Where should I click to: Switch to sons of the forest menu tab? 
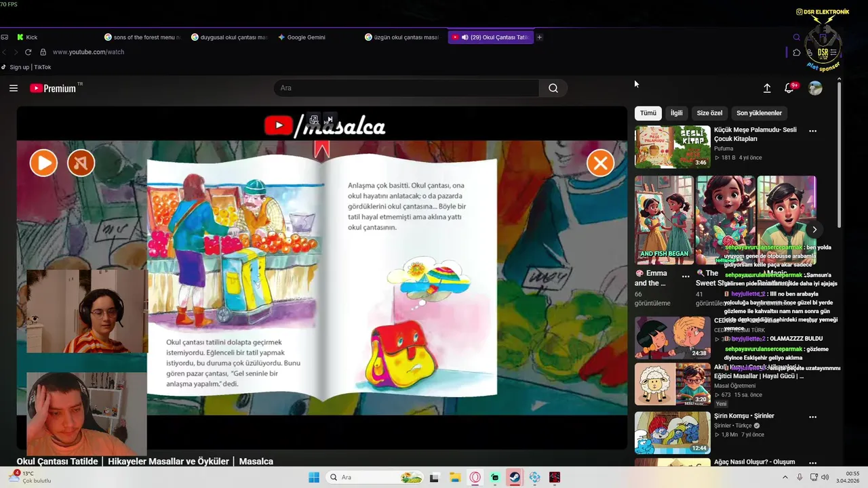pyautogui.click(x=142, y=37)
